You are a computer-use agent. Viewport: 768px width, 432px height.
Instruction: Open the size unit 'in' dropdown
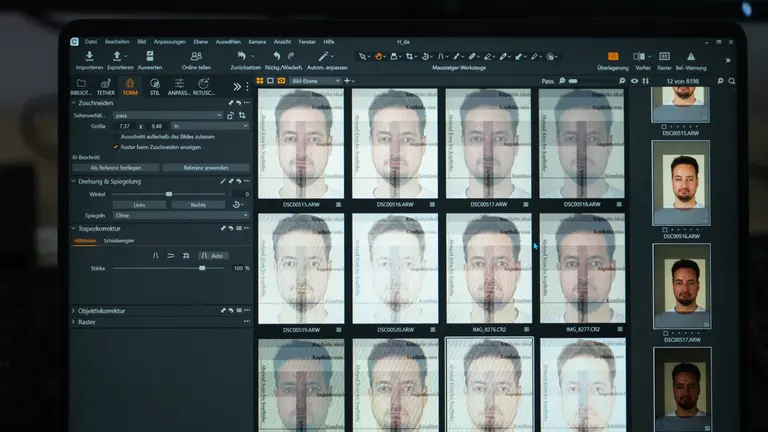(210, 126)
